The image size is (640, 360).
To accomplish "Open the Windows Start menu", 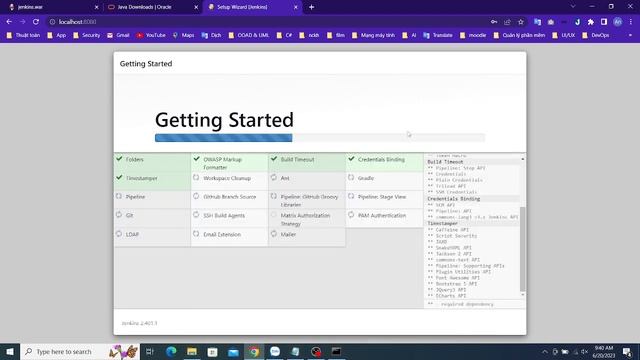I will coord(10,351).
